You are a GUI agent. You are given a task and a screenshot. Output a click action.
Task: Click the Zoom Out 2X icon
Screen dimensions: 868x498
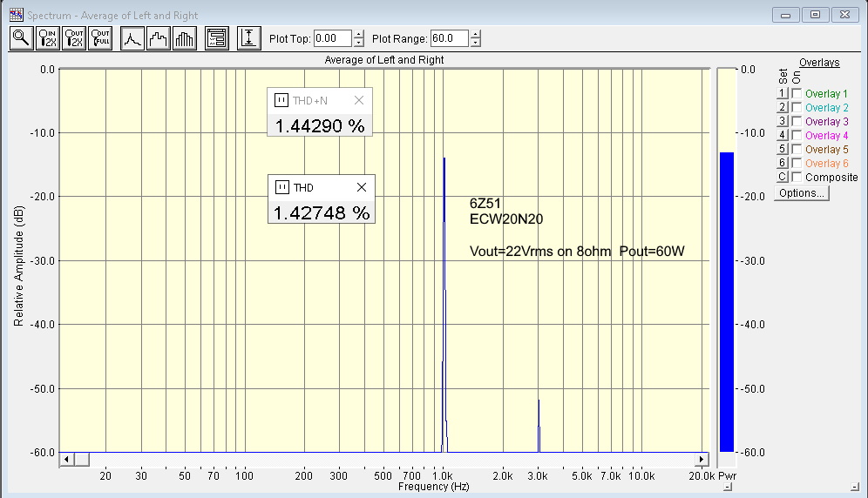point(74,38)
